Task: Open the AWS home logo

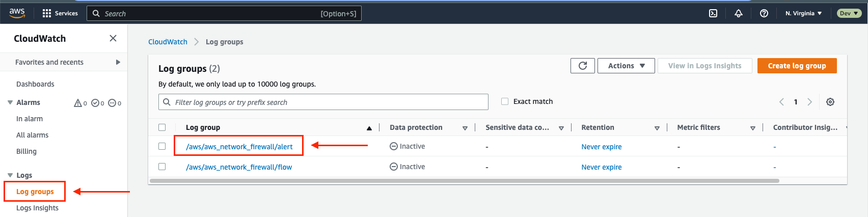Action: pos(17,13)
